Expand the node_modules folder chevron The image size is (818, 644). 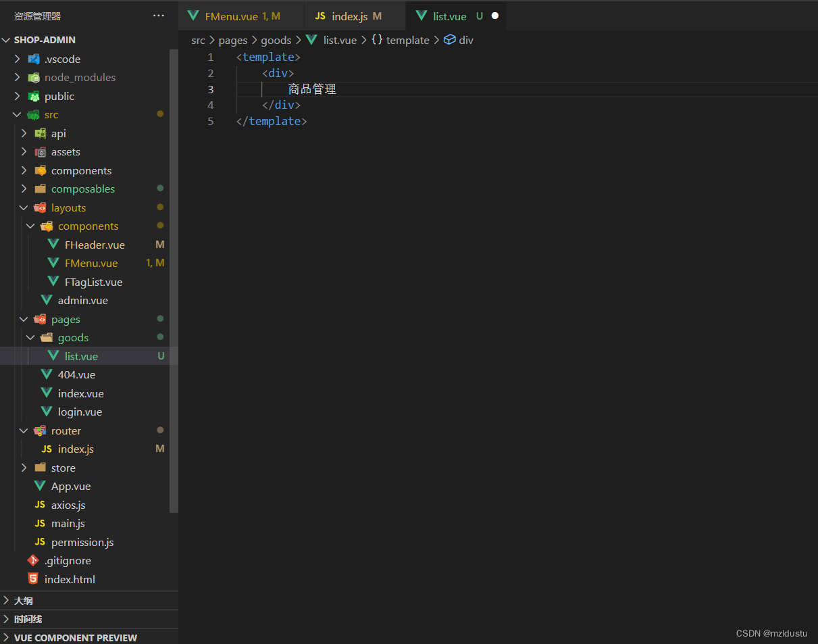(x=18, y=77)
